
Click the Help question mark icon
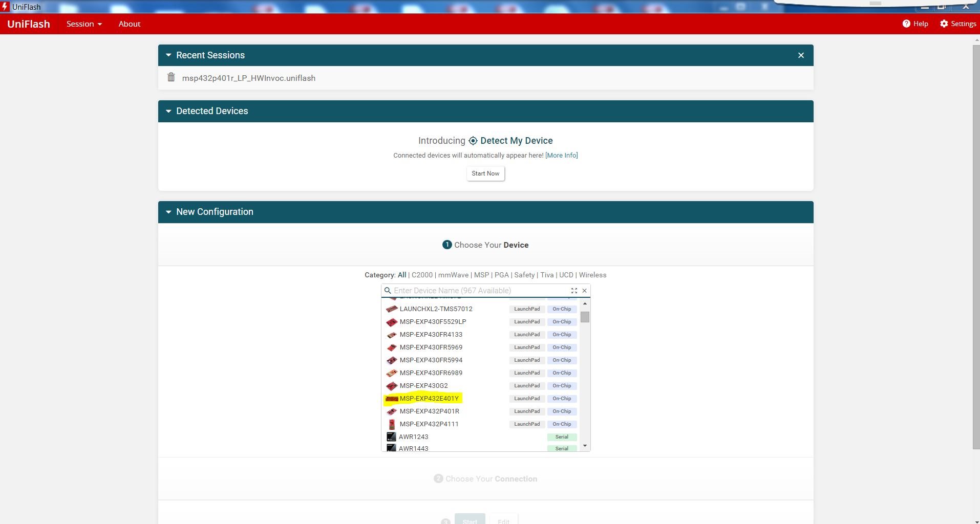point(906,24)
